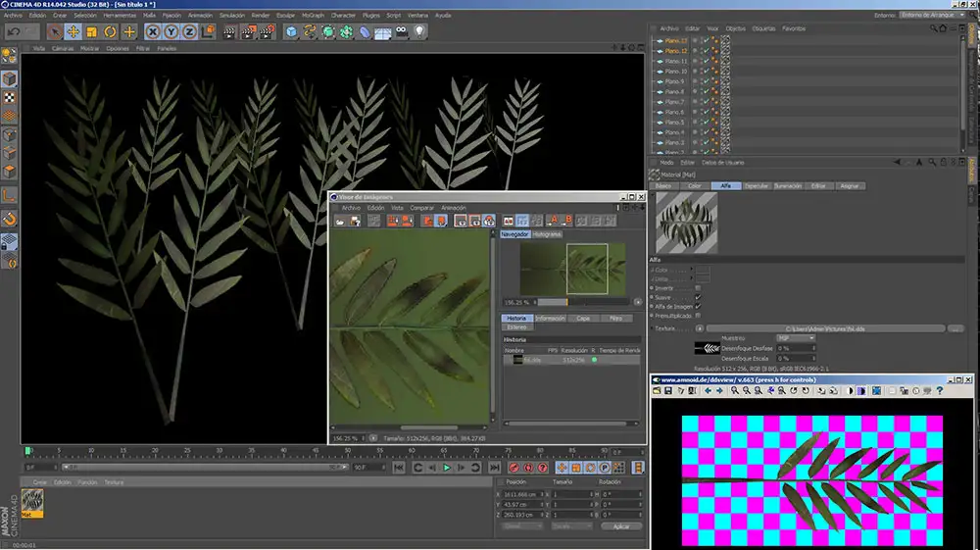Screen dimensions: 980x550
Task: Open the deformer capsule icon
Action: [x=365, y=31]
